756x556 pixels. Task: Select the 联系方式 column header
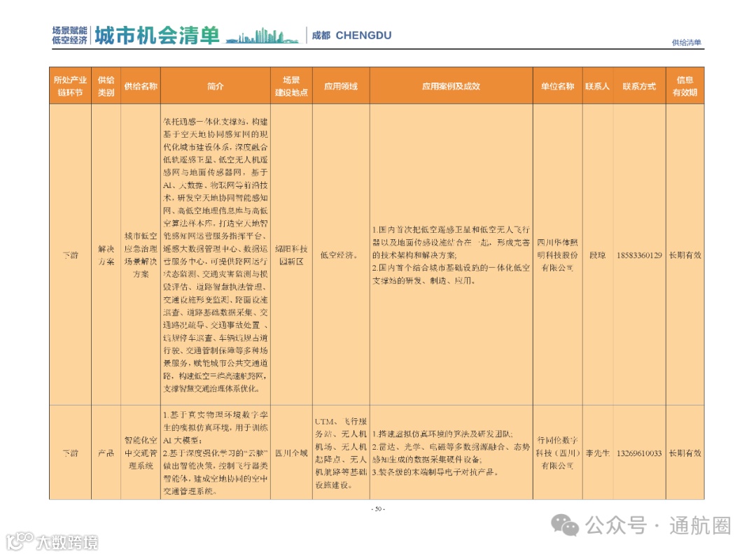pos(639,86)
